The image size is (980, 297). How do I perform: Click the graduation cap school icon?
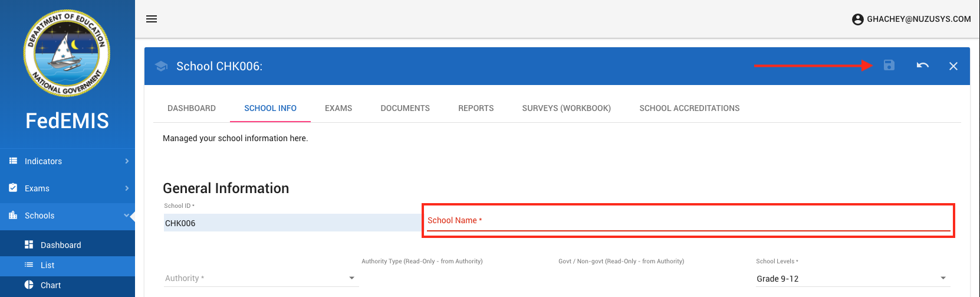(x=162, y=66)
